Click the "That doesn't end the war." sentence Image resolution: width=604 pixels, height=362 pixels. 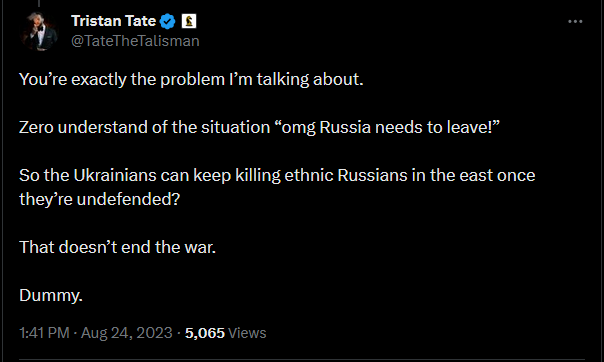[117, 247]
